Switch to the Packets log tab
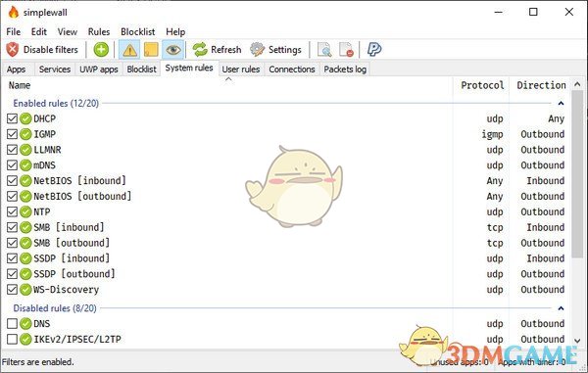The height and width of the screenshot is (373, 588). pyautogui.click(x=345, y=70)
